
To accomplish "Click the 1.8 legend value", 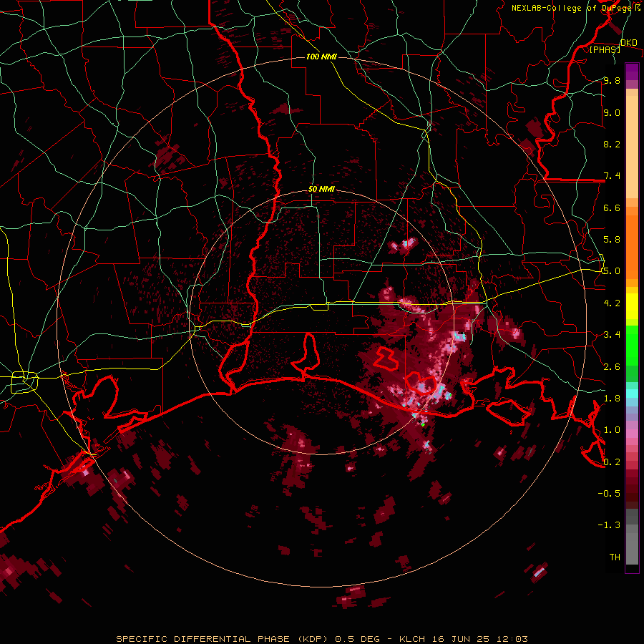I will 612,399.
